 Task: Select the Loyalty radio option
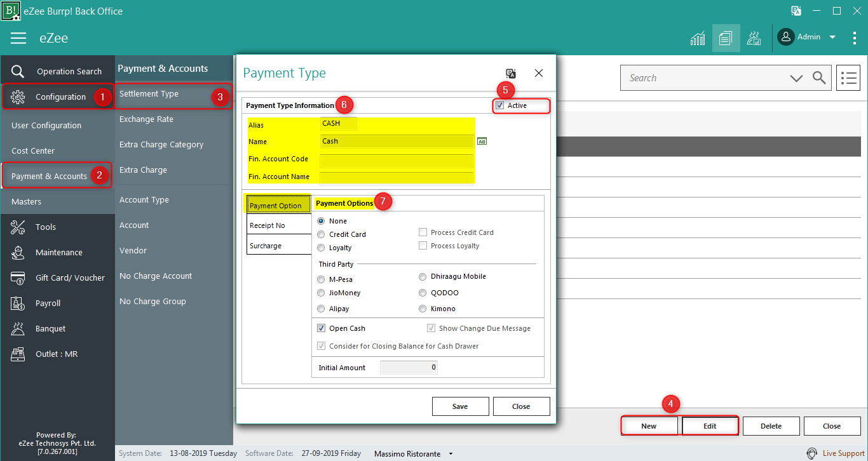point(321,248)
